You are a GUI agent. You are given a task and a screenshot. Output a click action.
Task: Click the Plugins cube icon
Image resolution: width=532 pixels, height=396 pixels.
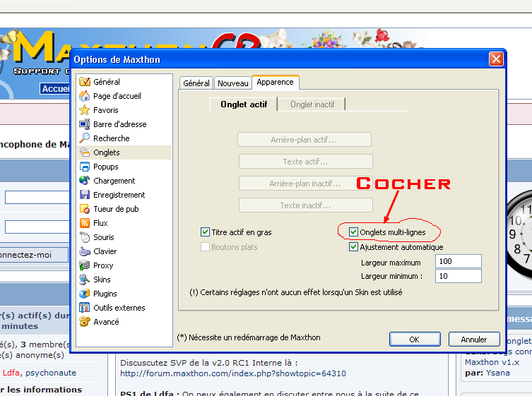pyautogui.click(x=85, y=294)
